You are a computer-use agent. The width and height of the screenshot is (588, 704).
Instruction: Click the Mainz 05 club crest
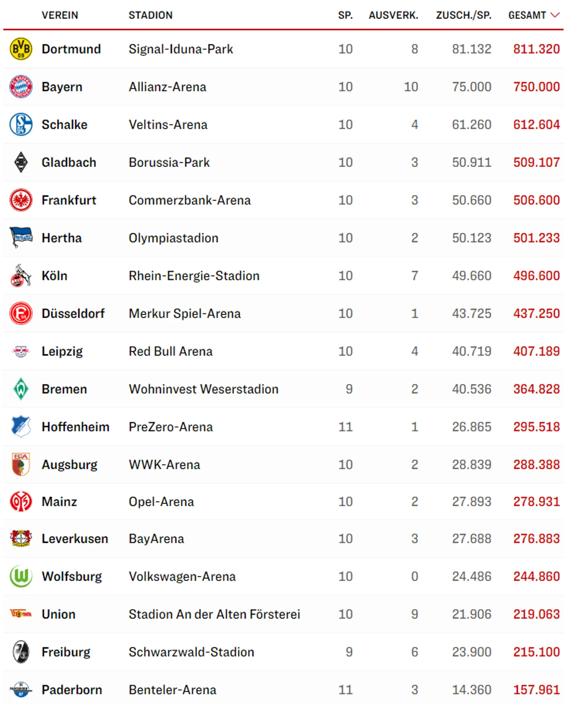click(x=21, y=502)
